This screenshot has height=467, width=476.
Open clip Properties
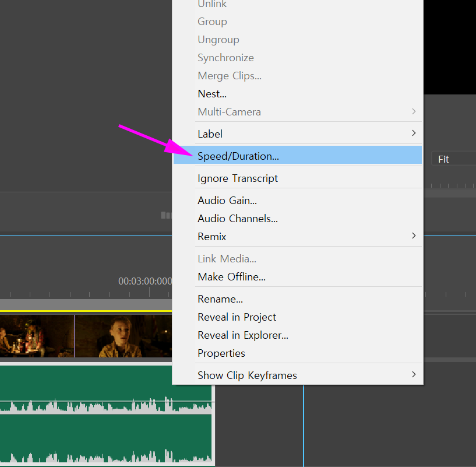(x=298, y=353)
